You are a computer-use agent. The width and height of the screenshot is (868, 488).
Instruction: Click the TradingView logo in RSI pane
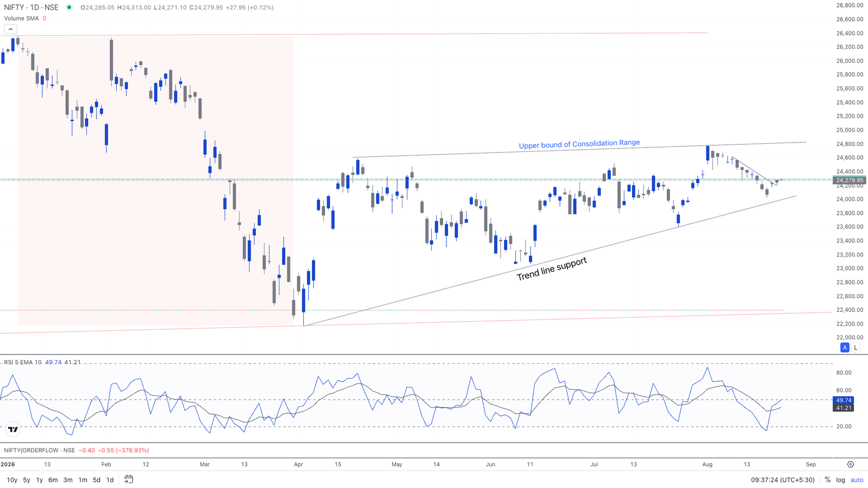point(12,429)
